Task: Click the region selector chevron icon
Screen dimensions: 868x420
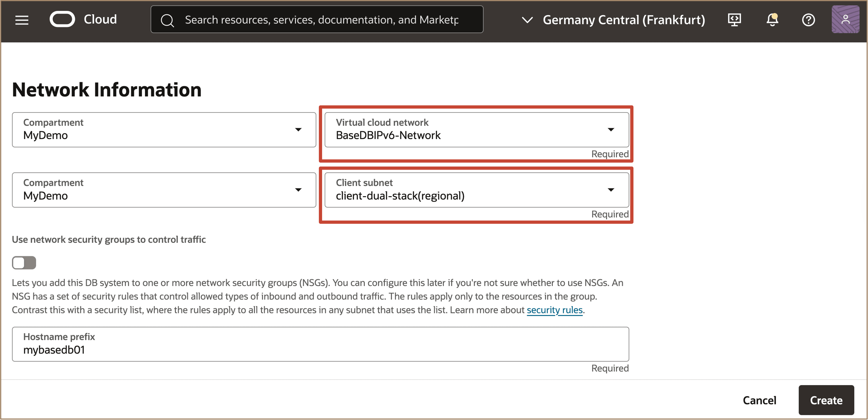Action: (x=527, y=20)
